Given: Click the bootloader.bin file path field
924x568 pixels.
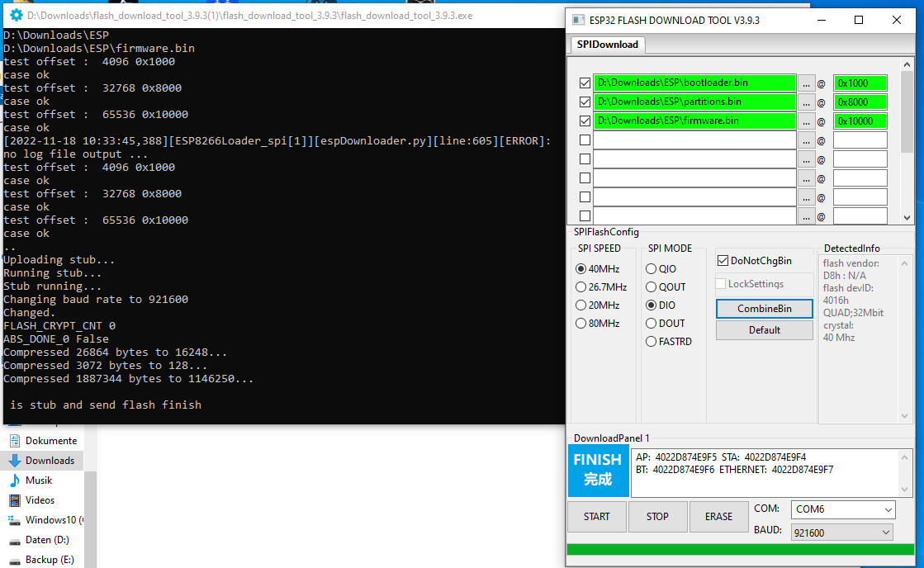Looking at the screenshot, I should pyautogui.click(x=694, y=83).
